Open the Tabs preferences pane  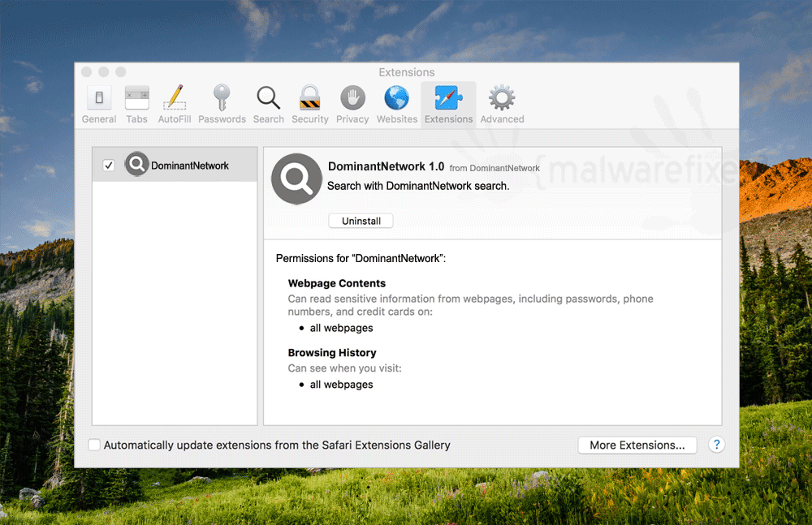pos(136,105)
